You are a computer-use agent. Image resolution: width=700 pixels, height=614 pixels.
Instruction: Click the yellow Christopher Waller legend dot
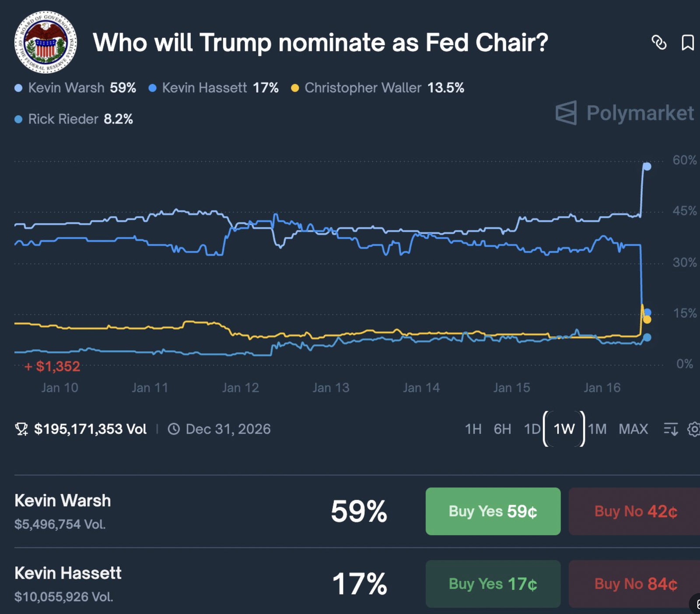pyautogui.click(x=295, y=88)
